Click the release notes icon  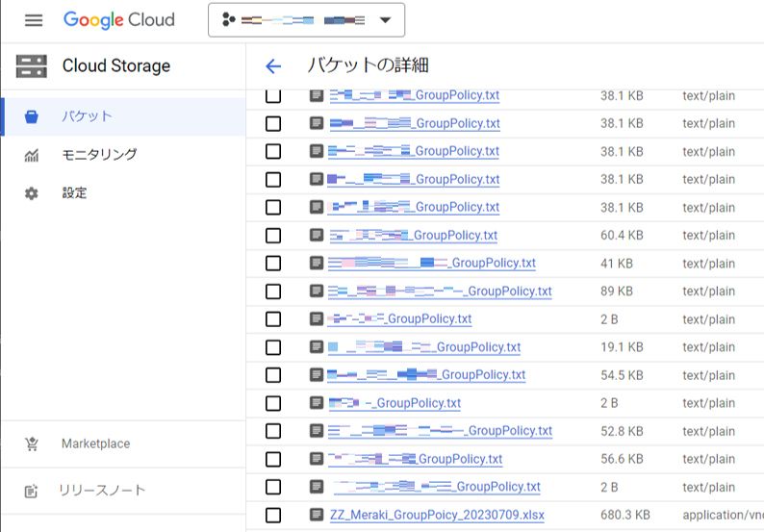coord(31,491)
